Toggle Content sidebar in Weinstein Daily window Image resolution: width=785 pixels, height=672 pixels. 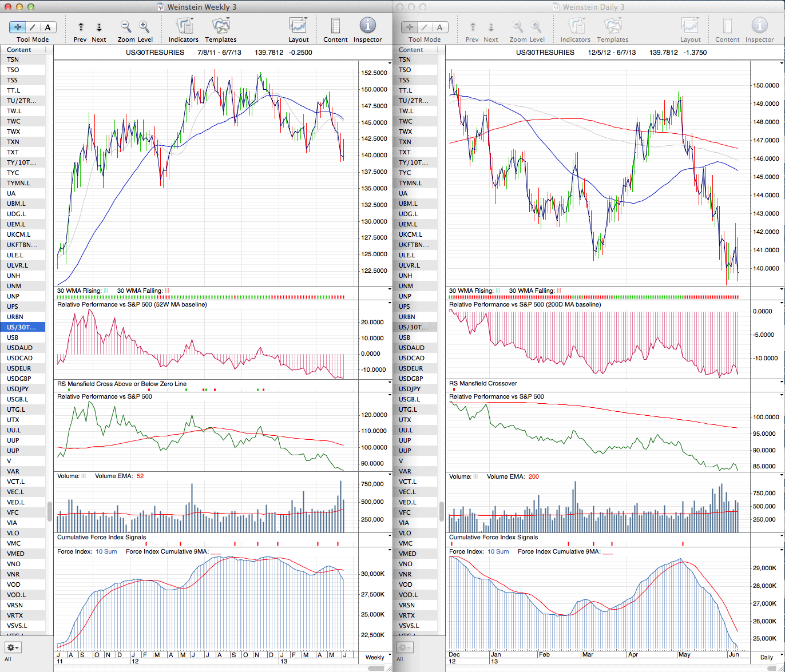point(727,26)
